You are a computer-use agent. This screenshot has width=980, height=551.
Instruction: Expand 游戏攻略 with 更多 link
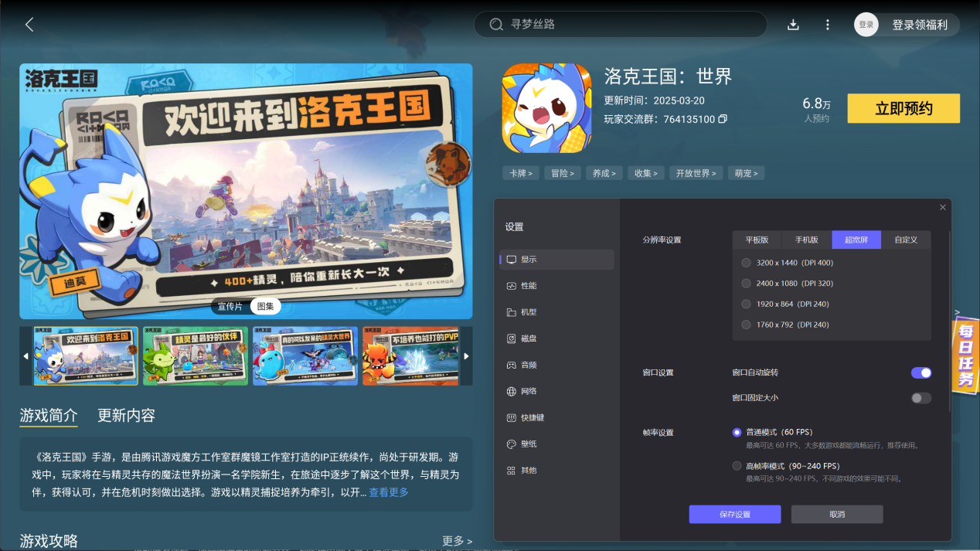(456, 541)
